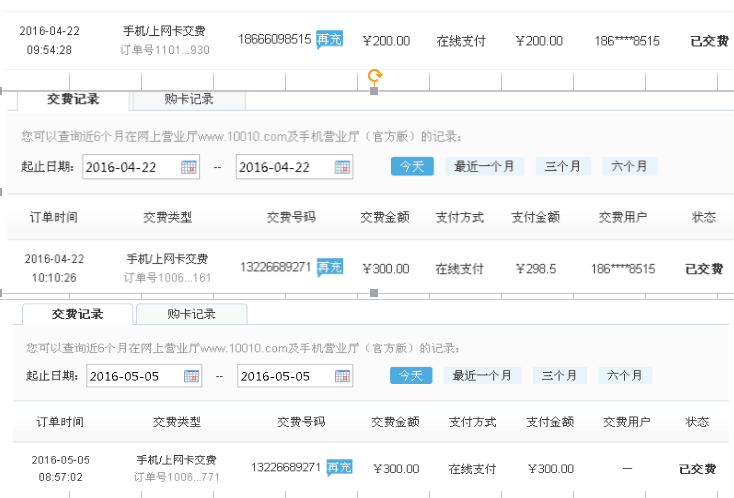This screenshot has height=498, width=734.
Task: Click the orange rotate handle icon
Action: [375, 76]
